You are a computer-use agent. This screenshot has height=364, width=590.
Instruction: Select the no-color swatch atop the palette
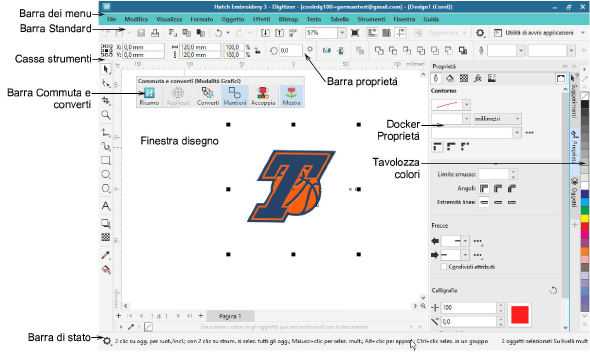(x=585, y=97)
